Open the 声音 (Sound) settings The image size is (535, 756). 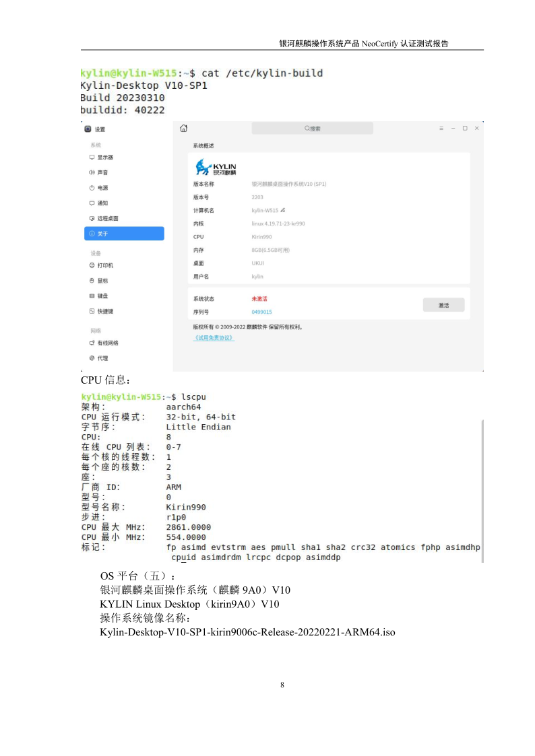102,172
